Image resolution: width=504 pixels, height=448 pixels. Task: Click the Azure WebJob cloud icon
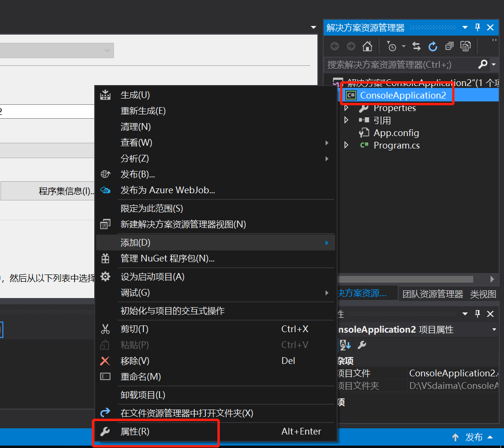105,190
